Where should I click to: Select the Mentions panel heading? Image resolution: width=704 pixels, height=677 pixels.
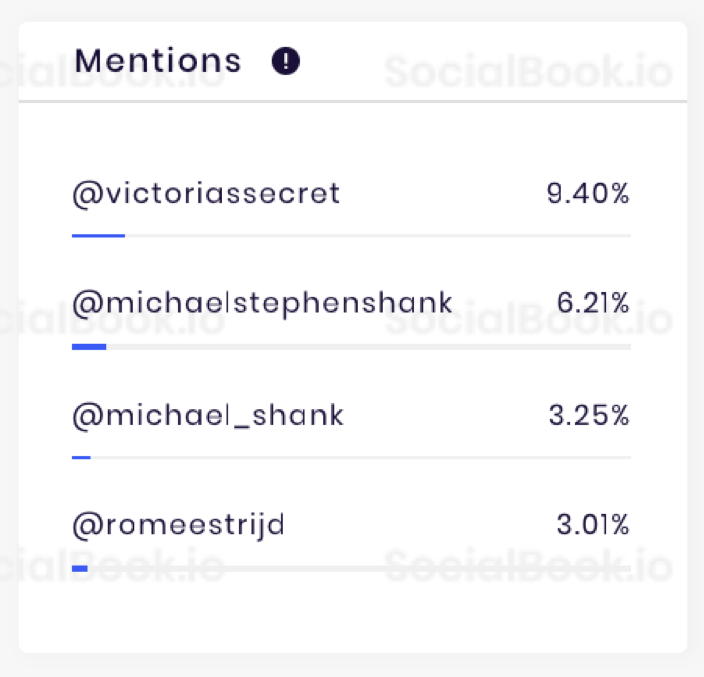click(158, 61)
